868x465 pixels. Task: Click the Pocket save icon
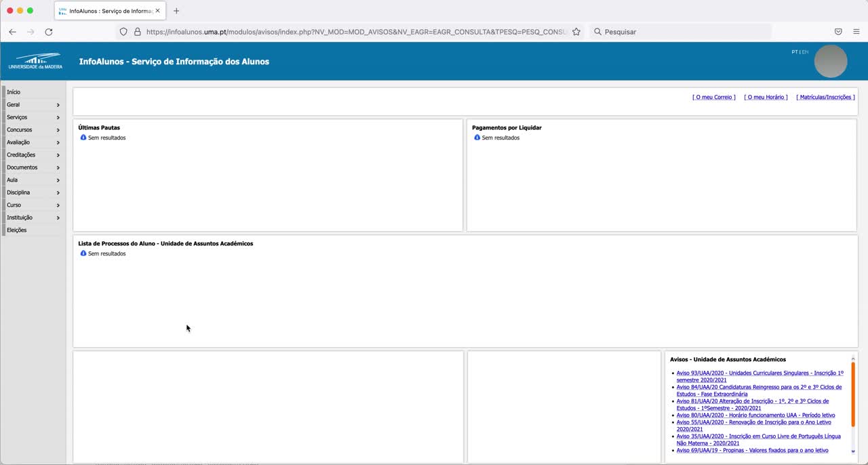(x=838, y=32)
